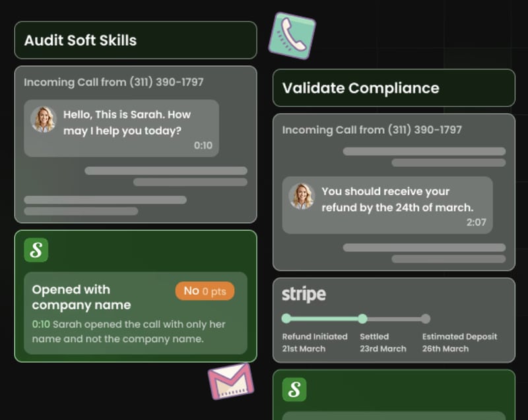Click the pink envelope mail icon

(x=231, y=381)
